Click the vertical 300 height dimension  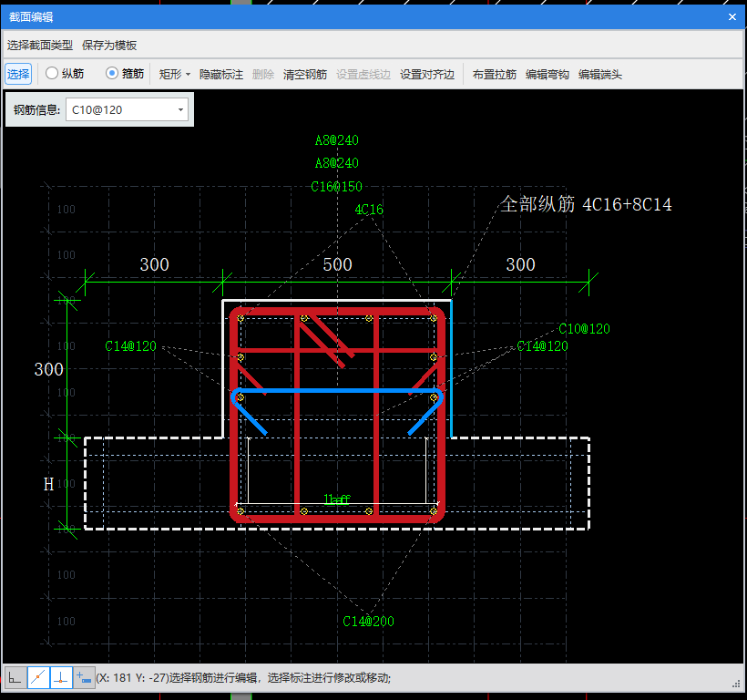(x=48, y=369)
